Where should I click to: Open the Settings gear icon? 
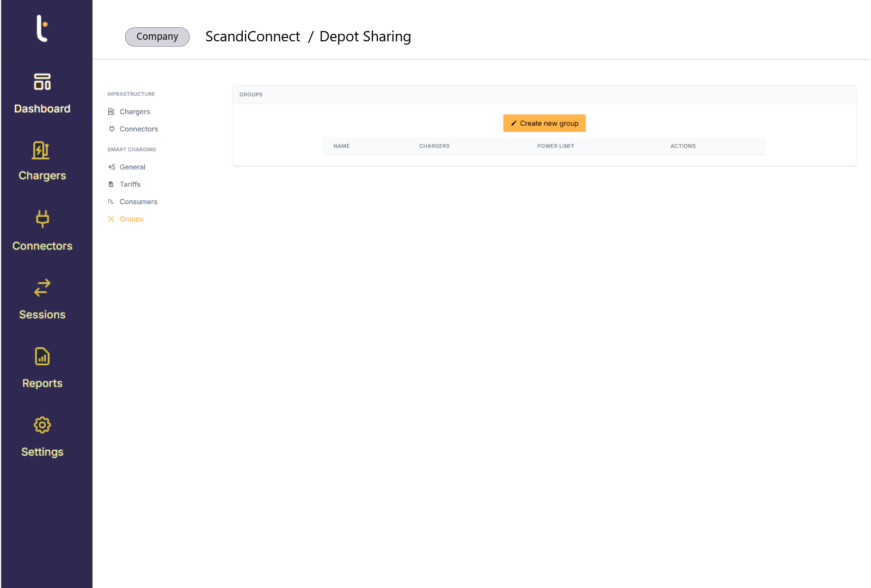42,425
